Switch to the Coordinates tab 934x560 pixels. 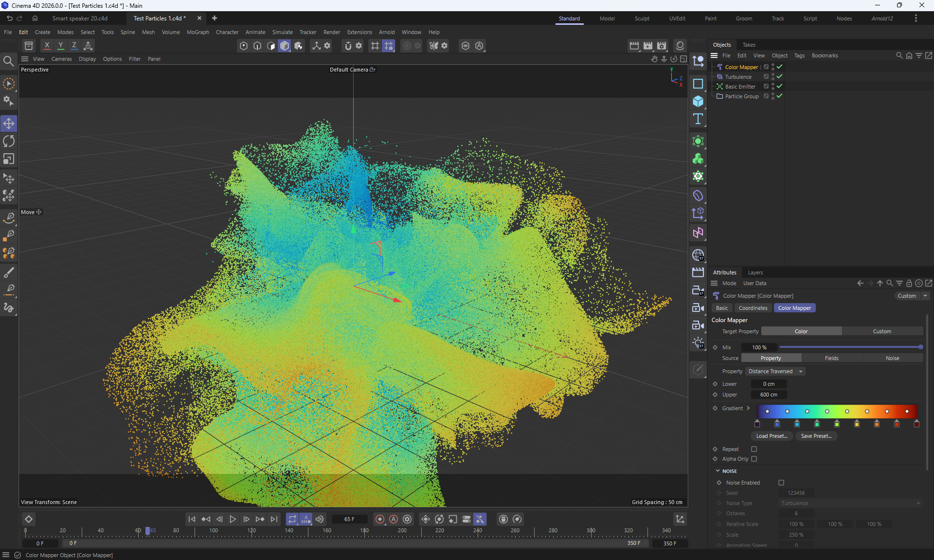[753, 308]
